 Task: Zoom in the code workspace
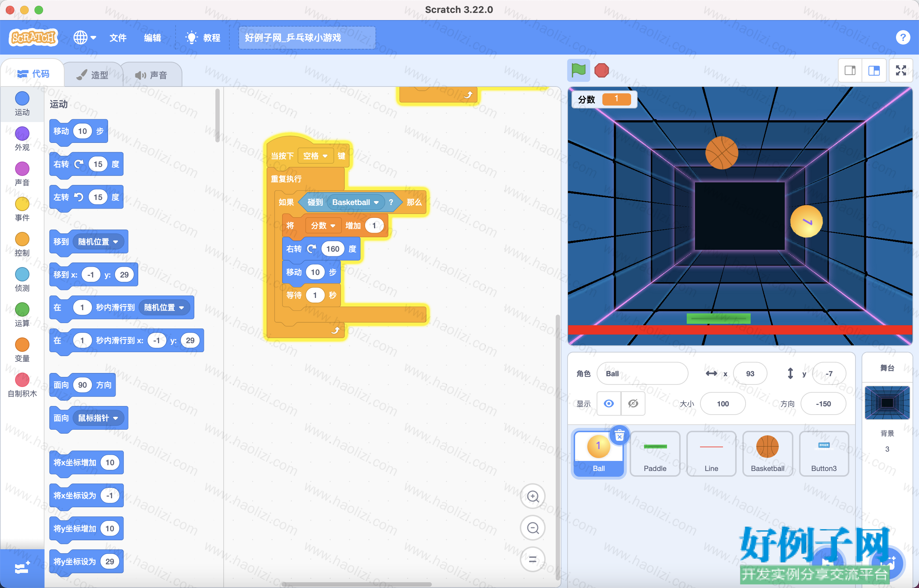(x=533, y=496)
